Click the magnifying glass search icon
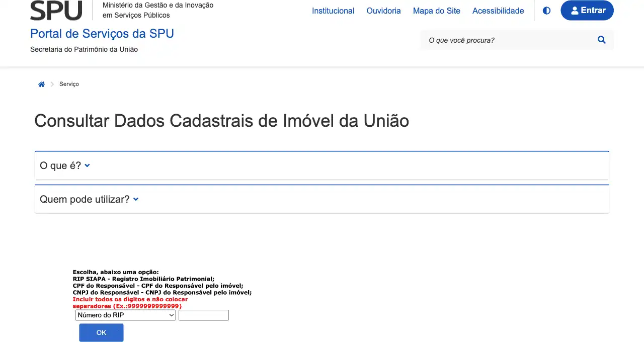The width and height of the screenshot is (644, 342). click(x=601, y=40)
